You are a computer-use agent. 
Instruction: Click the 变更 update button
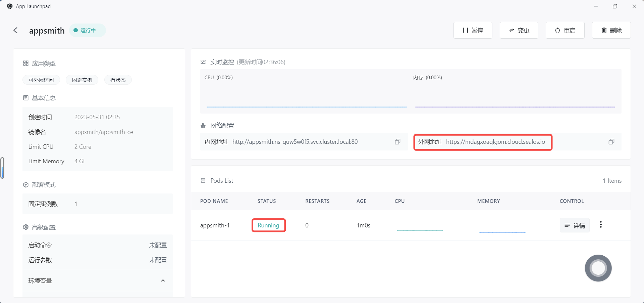[x=519, y=30]
